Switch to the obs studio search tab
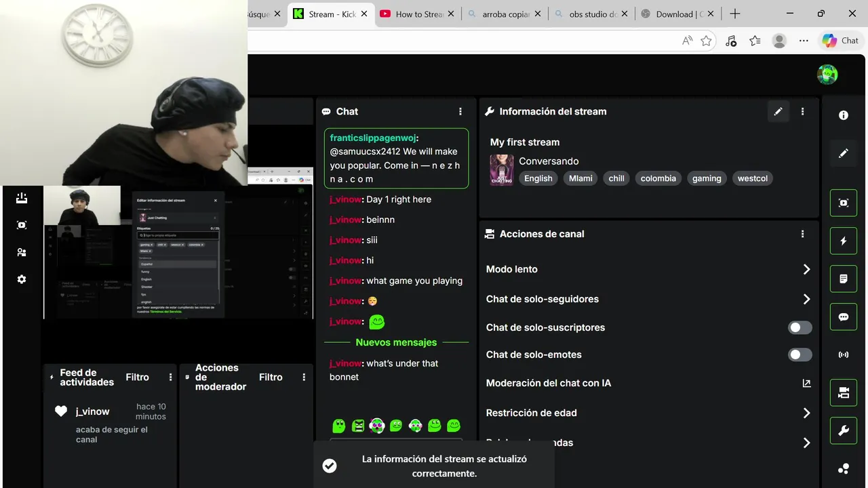This screenshot has height=488, width=868. (x=592, y=14)
